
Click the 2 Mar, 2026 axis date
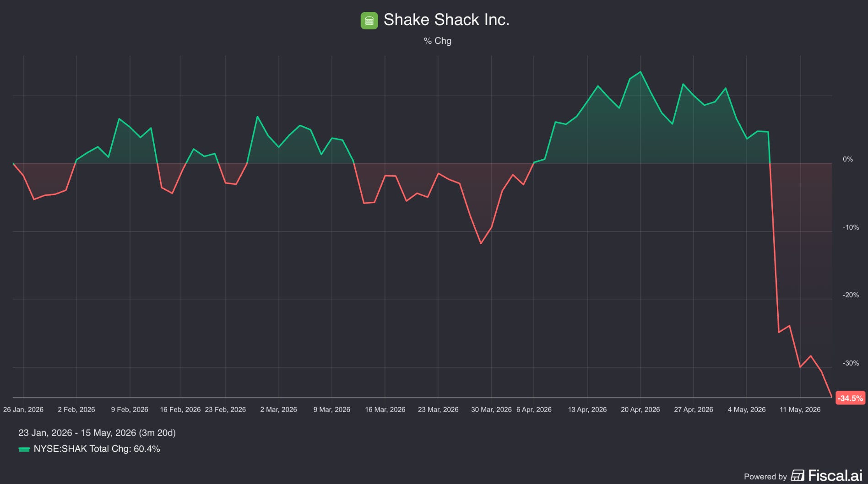[278, 409]
